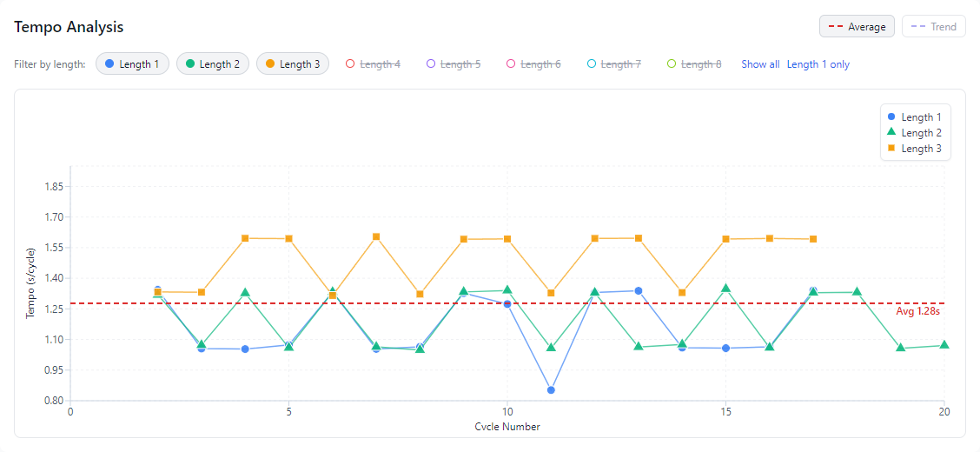Screen dimensions: 980x452
Task: Enable the Length 6 filter
Action: coord(533,63)
